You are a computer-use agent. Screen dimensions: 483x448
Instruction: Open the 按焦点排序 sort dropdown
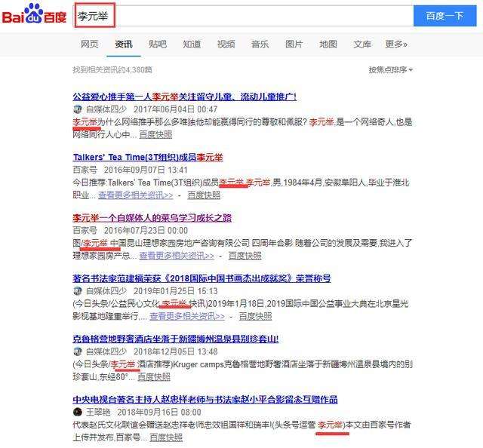391,70
